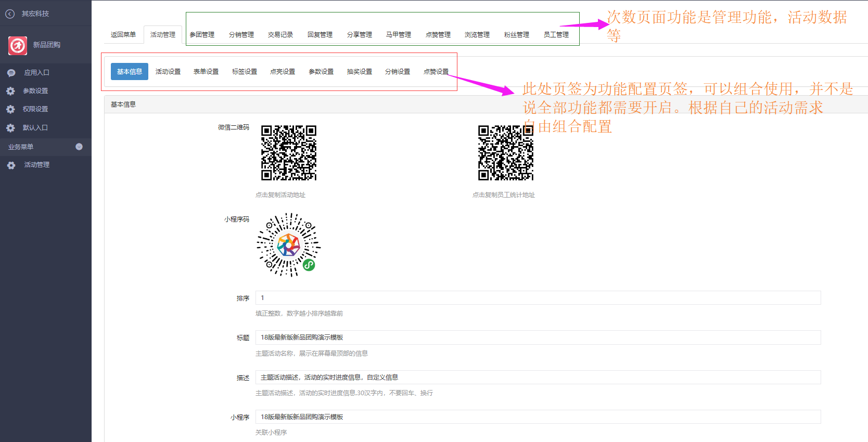Image resolution: width=868 pixels, height=442 pixels.
Task: Click the 点击复制员工统计地址 link
Action: [x=504, y=195]
